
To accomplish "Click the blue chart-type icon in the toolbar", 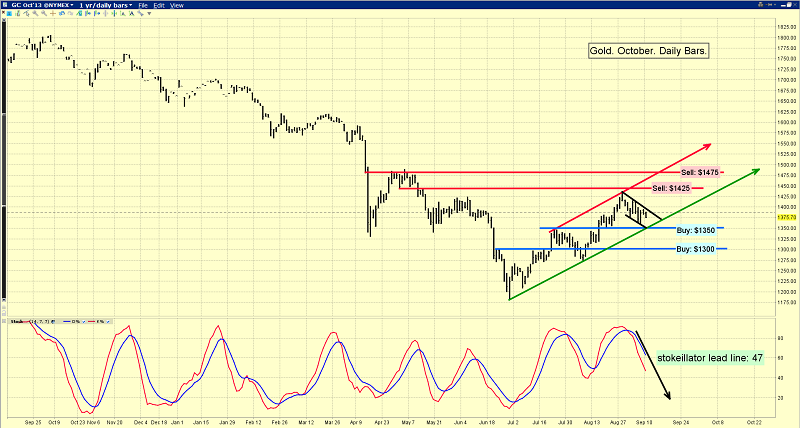I will (x=9, y=13).
